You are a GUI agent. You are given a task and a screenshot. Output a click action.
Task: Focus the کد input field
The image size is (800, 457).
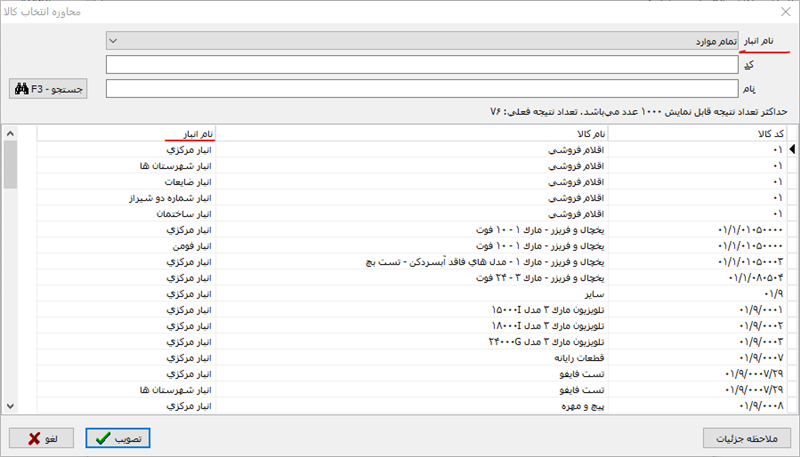tap(422, 65)
